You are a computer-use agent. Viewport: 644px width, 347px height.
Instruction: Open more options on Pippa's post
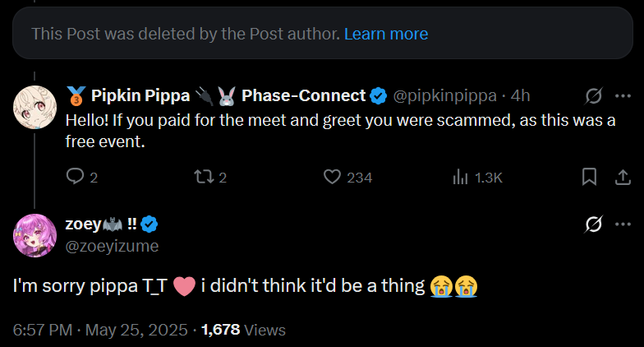pos(623,96)
